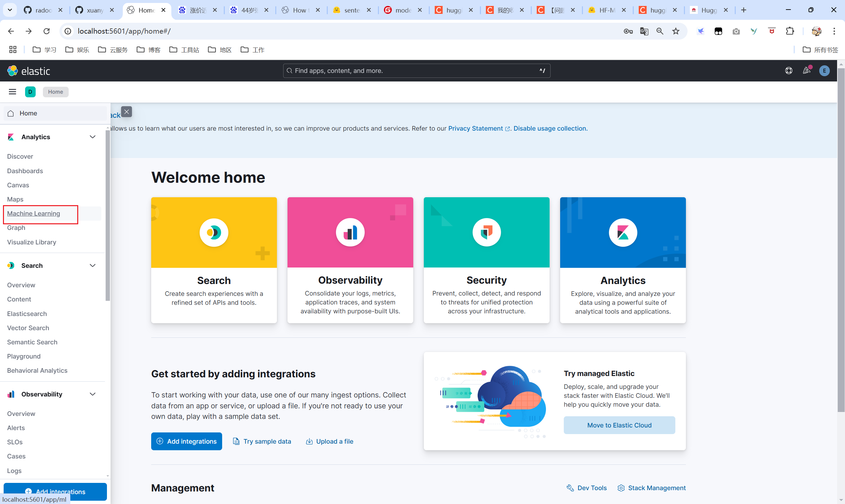Click Disable usage collection link
The width and height of the screenshot is (845, 504).
[x=550, y=128]
